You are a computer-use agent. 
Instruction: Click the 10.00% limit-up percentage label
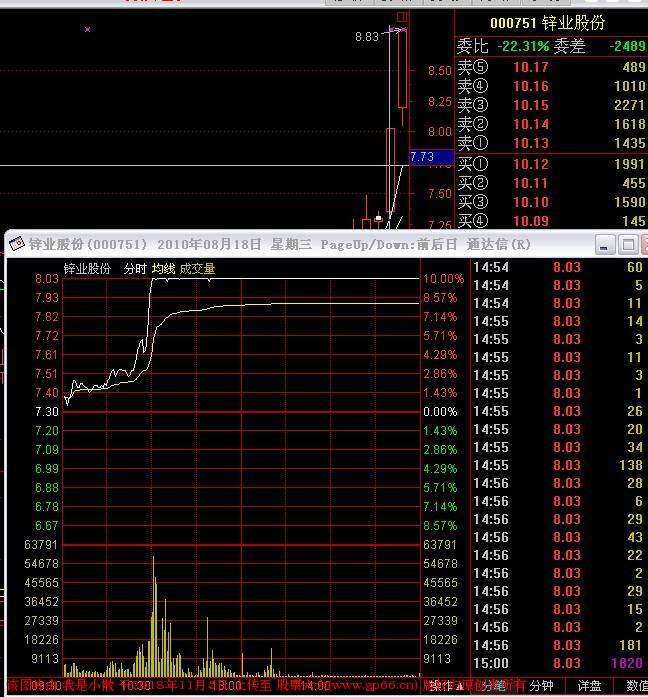coord(441,279)
